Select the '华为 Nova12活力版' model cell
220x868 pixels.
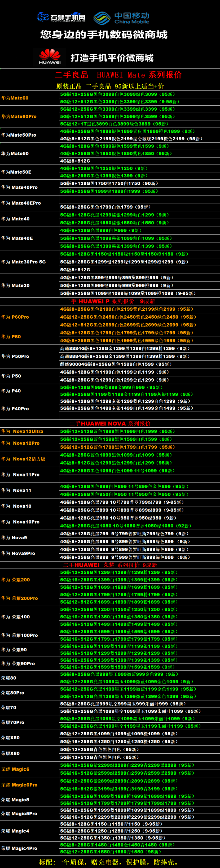point(30,459)
